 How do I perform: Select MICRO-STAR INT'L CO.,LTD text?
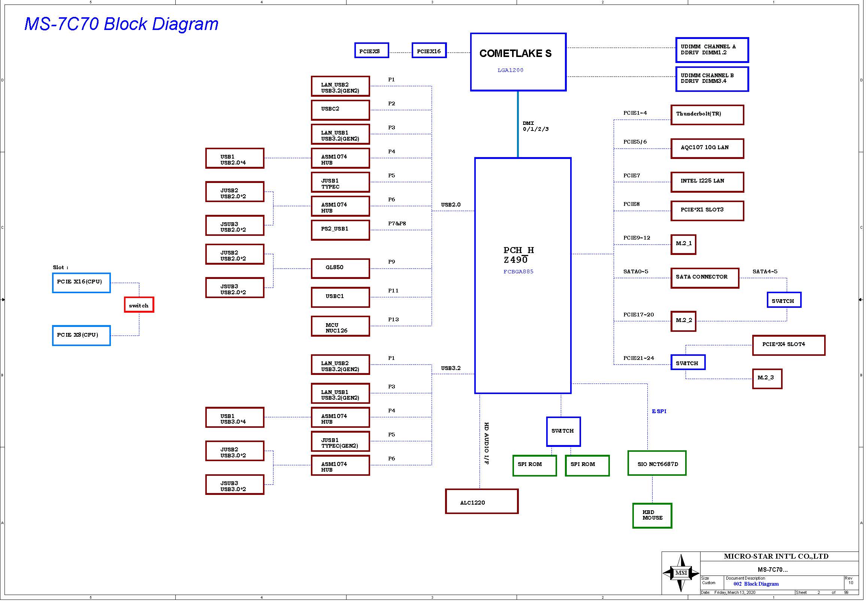pyautogui.click(x=776, y=556)
